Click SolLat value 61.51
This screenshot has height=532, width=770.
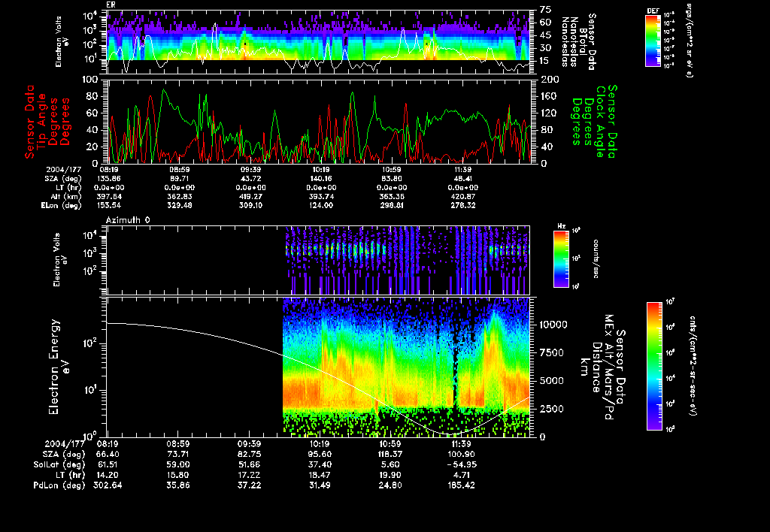pos(108,464)
